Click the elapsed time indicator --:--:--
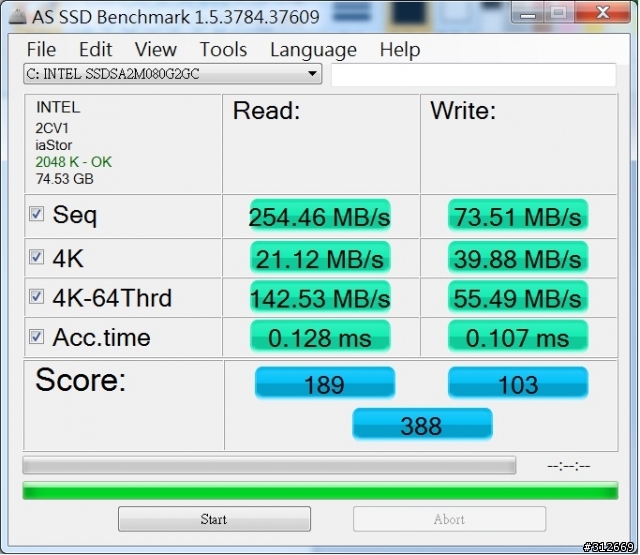The image size is (640, 555). (x=569, y=466)
